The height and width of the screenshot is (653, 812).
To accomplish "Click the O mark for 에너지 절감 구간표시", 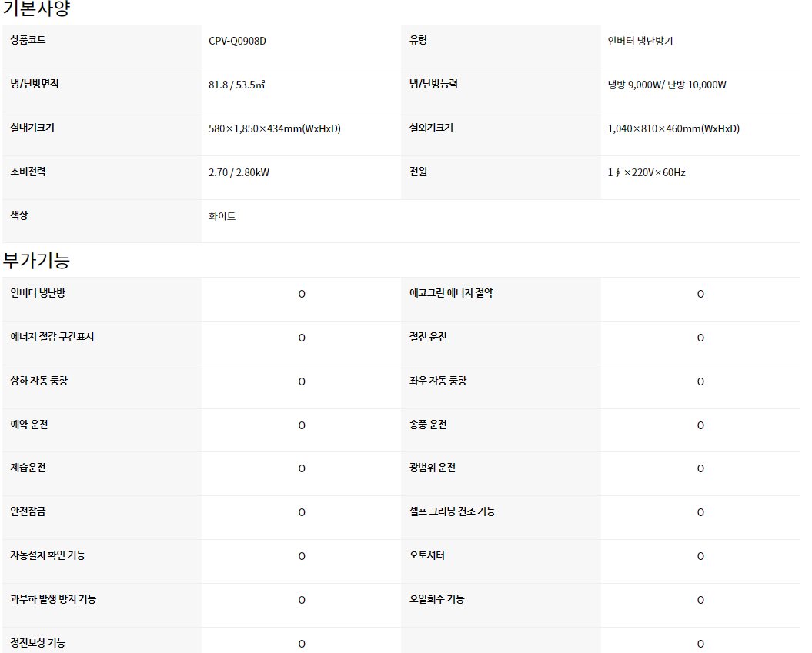I will click(x=302, y=338).
